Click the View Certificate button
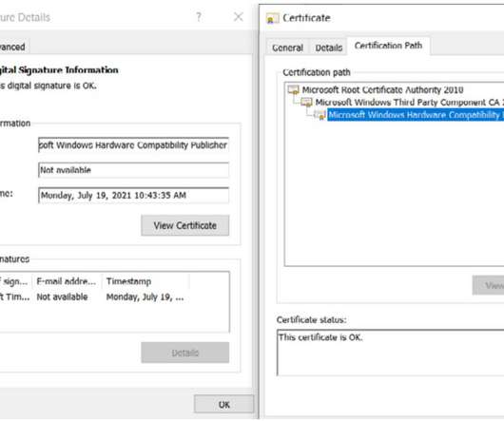 click(x=185, y=225)
